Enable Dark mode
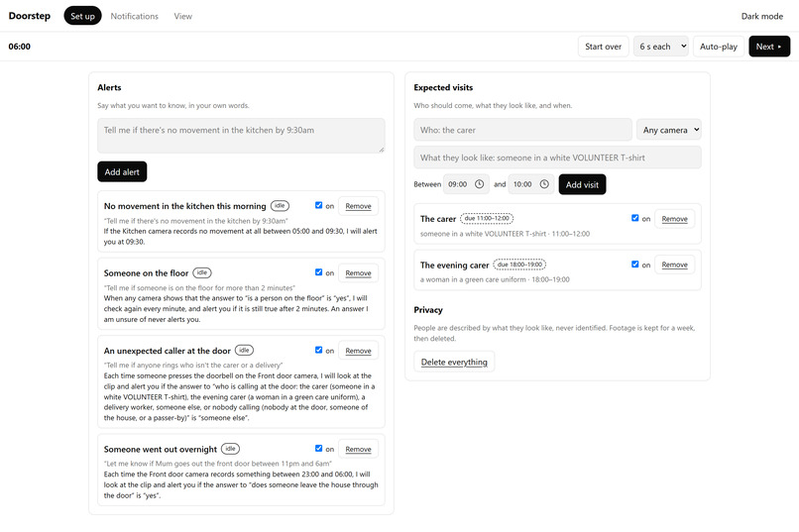Image resolution: width=799 pixels, height=532 pixels. (761, 16)
